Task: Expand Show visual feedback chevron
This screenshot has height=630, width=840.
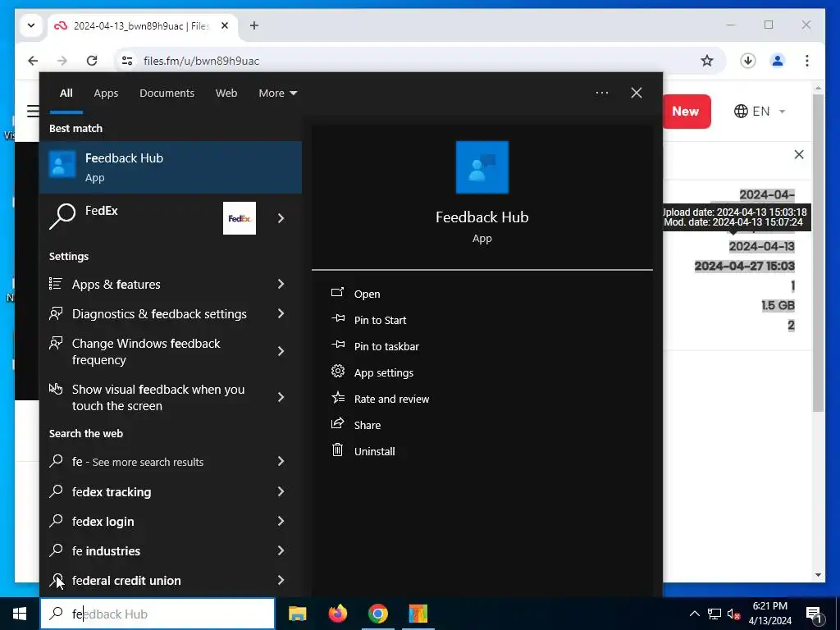Action: coord(281,397)
